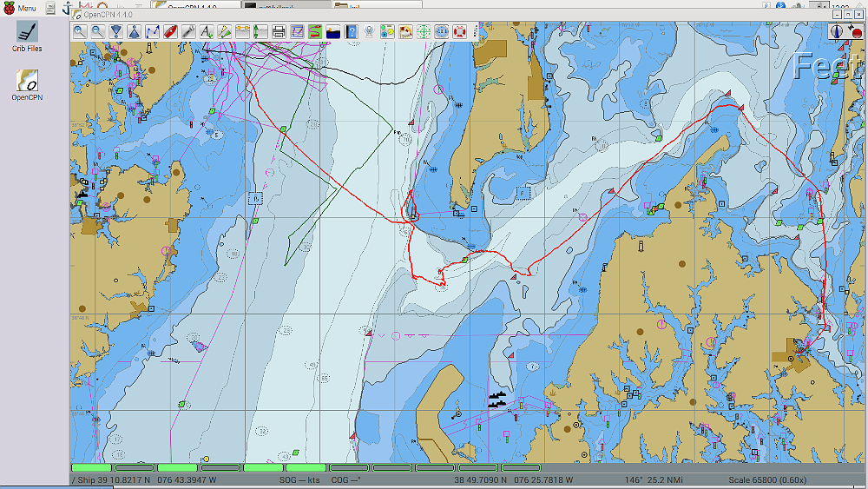
Task: Open About OpenCPN via the question mark icon
Action: 351,32
